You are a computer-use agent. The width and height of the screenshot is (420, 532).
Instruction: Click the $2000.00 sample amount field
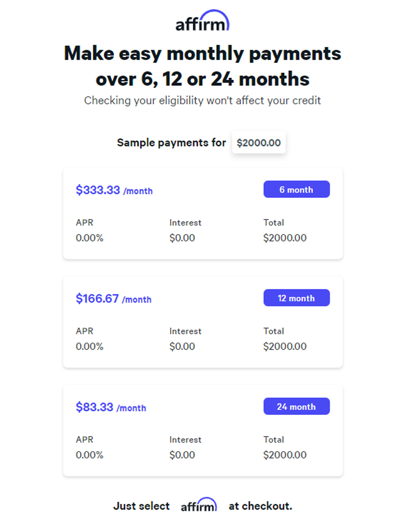pos(258,143)
